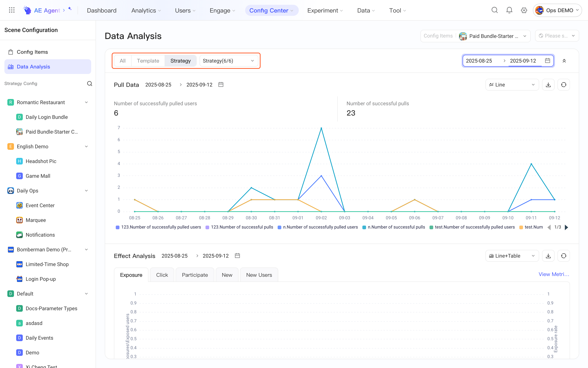Open the notifications bell icon

point(509,10)
